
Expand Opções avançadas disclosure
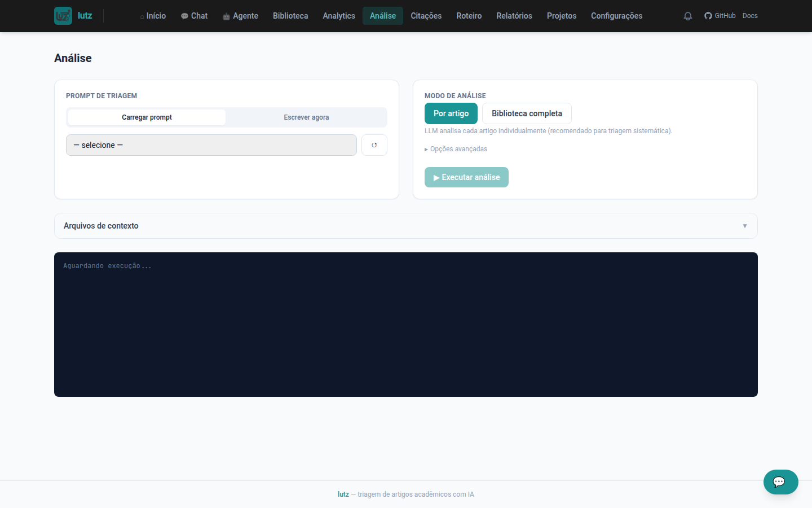pos(456,149)
